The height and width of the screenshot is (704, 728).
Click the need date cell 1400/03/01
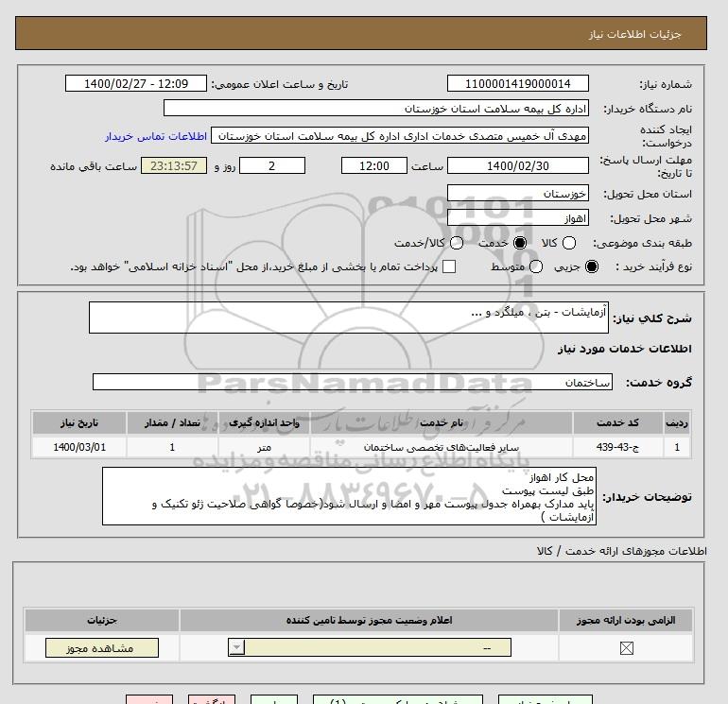(79, 447)
